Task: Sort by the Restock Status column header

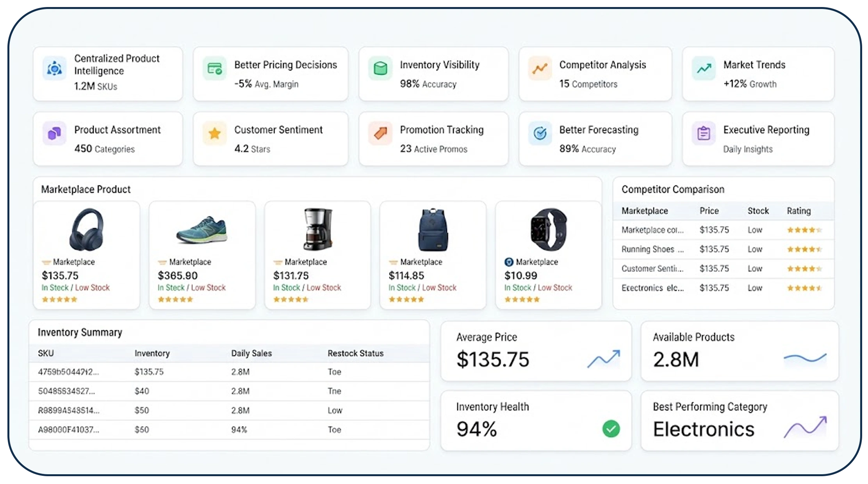Action: coord(356,353)
